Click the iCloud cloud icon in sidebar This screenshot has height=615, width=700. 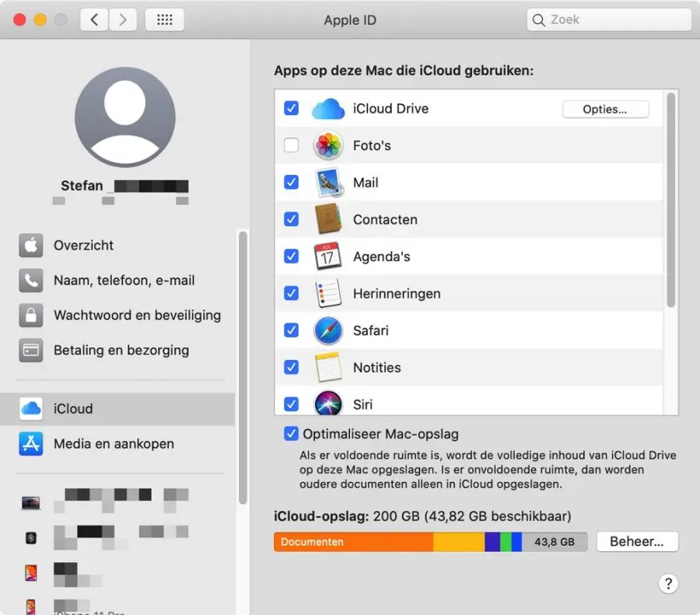[x=31, y=408]
